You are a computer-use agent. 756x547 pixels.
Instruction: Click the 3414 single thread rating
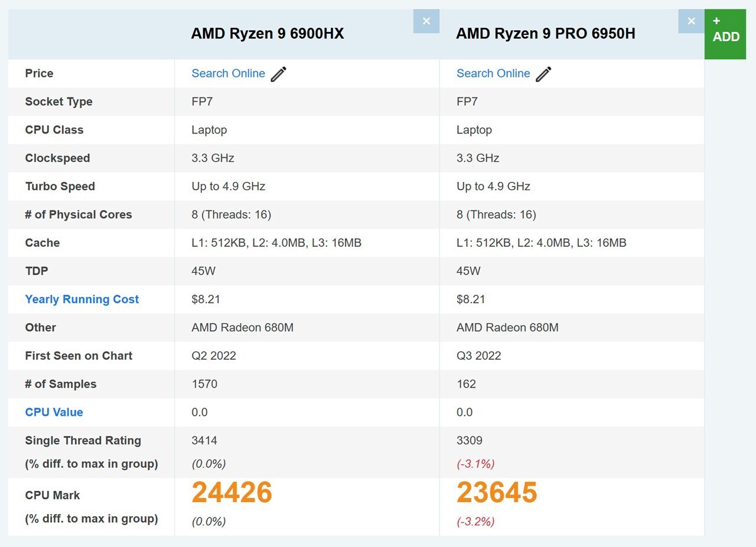pyautogui.click(x=204, y=441)
